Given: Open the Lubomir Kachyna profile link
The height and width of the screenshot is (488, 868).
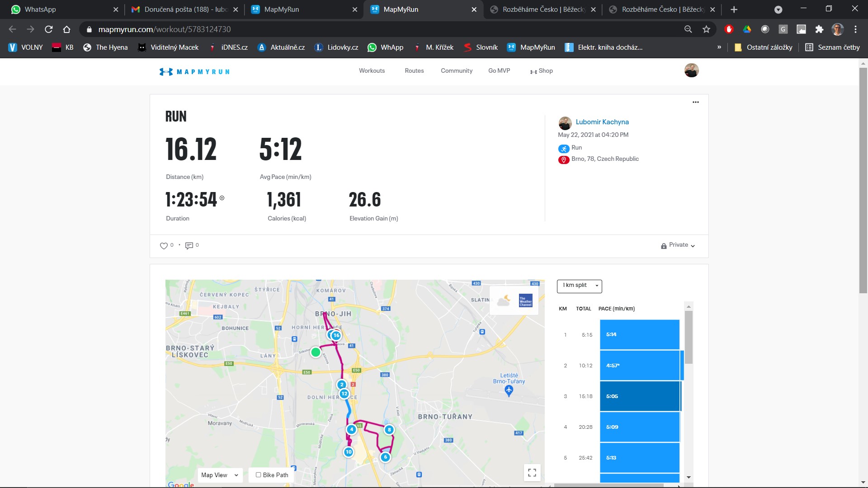Looking at the screenshot, I should 602,122.
